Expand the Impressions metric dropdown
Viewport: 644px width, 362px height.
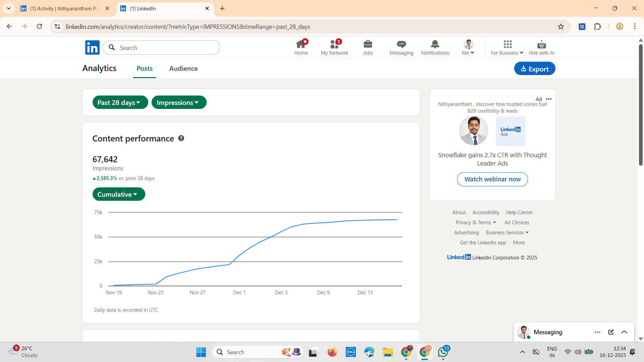coord(179,102)
